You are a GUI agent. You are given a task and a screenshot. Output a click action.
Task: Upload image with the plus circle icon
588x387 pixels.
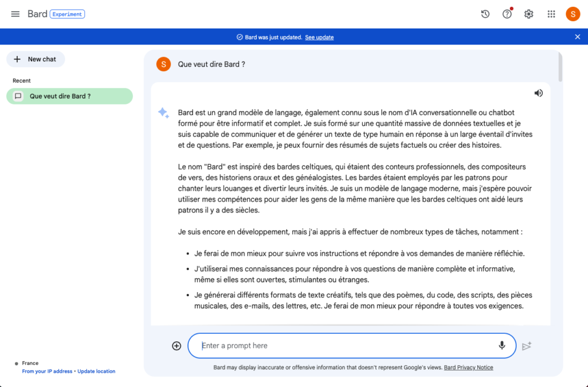pyautogui.click(x=176, y=346)
